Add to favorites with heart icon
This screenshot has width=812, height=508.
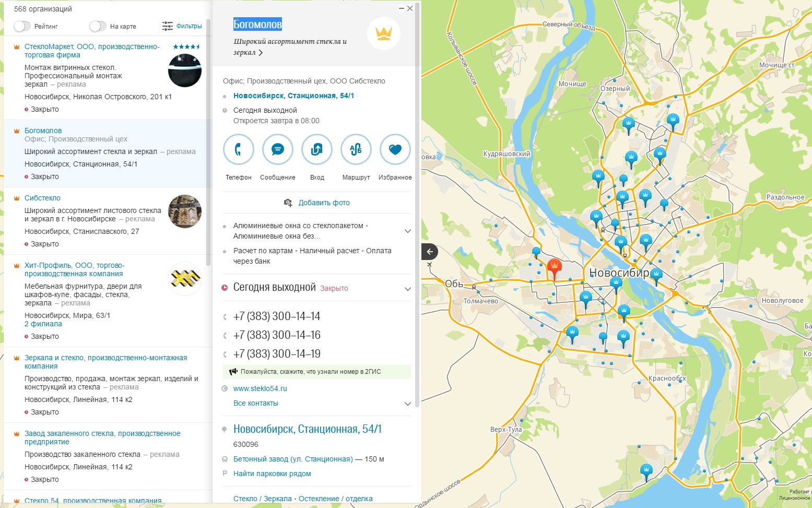coord(395,150)
